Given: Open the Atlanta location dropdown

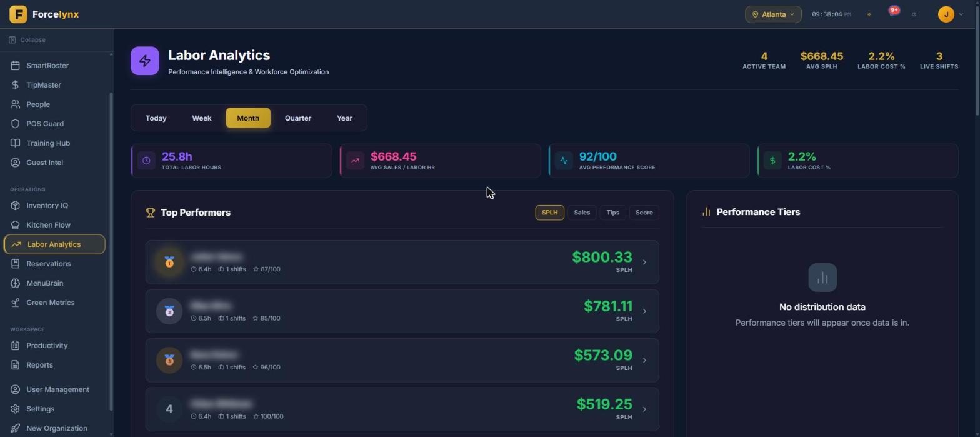Looking at the screenshot, I should [x=773, y=14].
